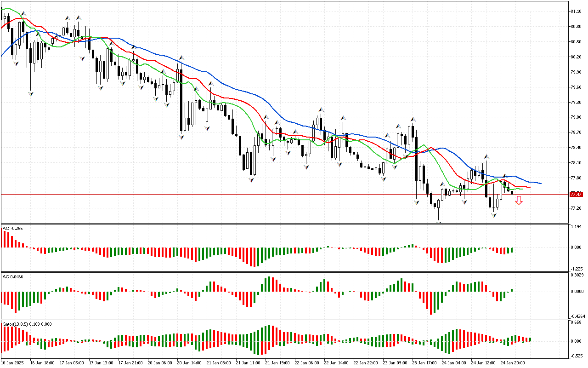588x368 pixels.
Task: Select the 24 Jan 12:00 time label
Action: (x=484, y=363)
